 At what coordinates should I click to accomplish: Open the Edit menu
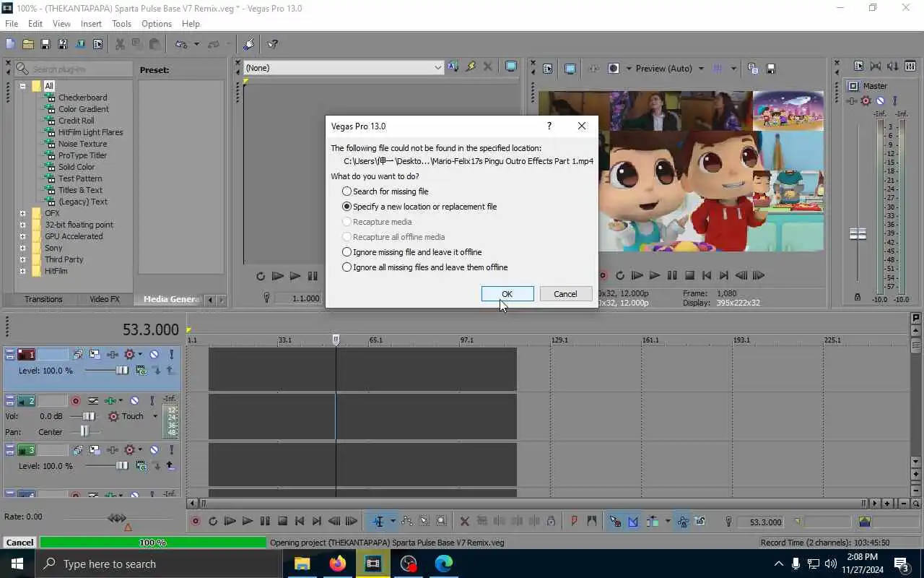(x=35, y=24)
